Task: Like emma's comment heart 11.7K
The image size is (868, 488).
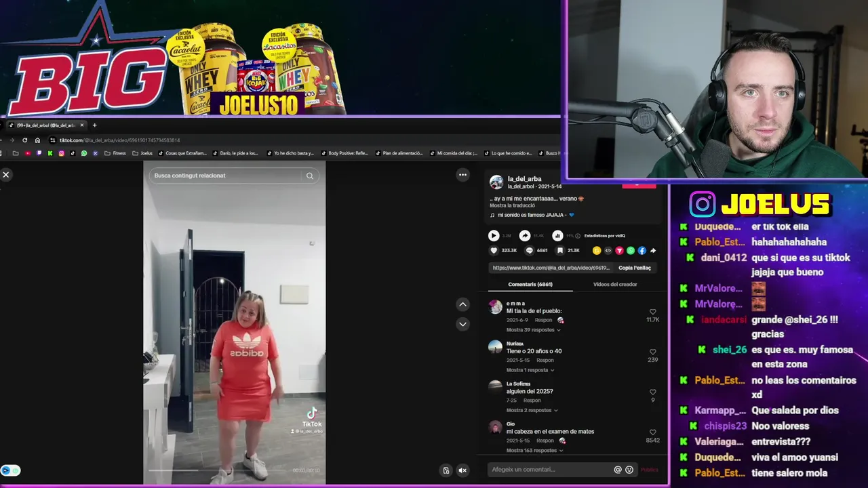Action: tap(653, 312)
